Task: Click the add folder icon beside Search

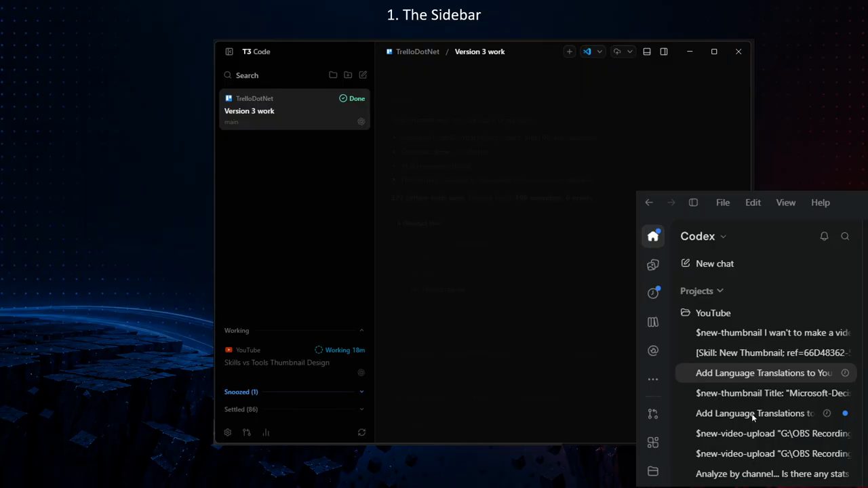Action: [348, 75]
